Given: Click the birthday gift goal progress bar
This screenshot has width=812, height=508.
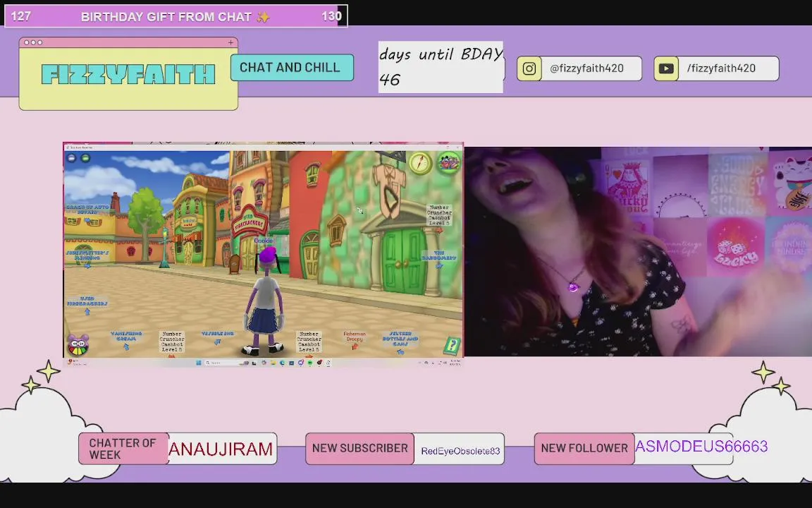Looking at the screenshot, I should (176, 16).
